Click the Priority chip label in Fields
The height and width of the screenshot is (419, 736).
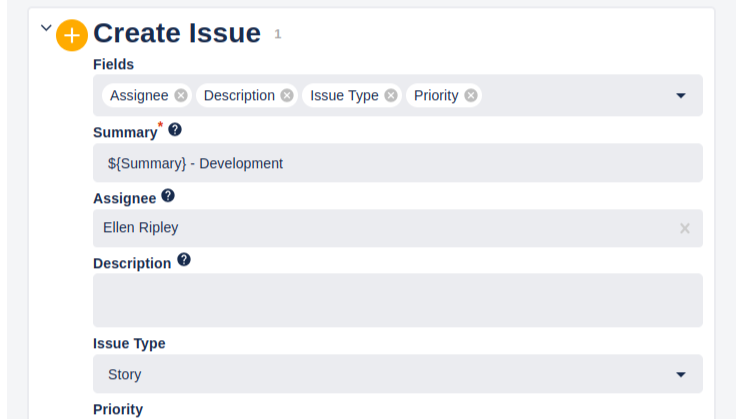coord(436,95)
